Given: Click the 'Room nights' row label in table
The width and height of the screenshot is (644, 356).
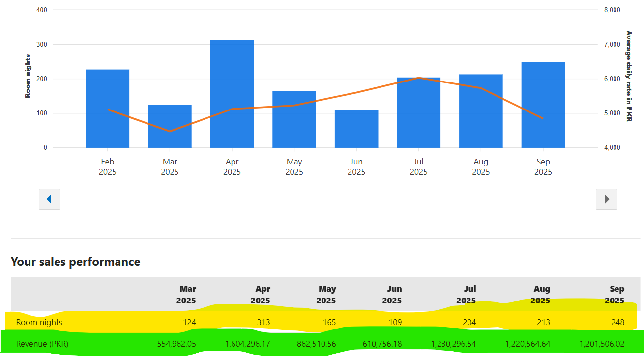Looking at the screenshot, I should 39,323.
